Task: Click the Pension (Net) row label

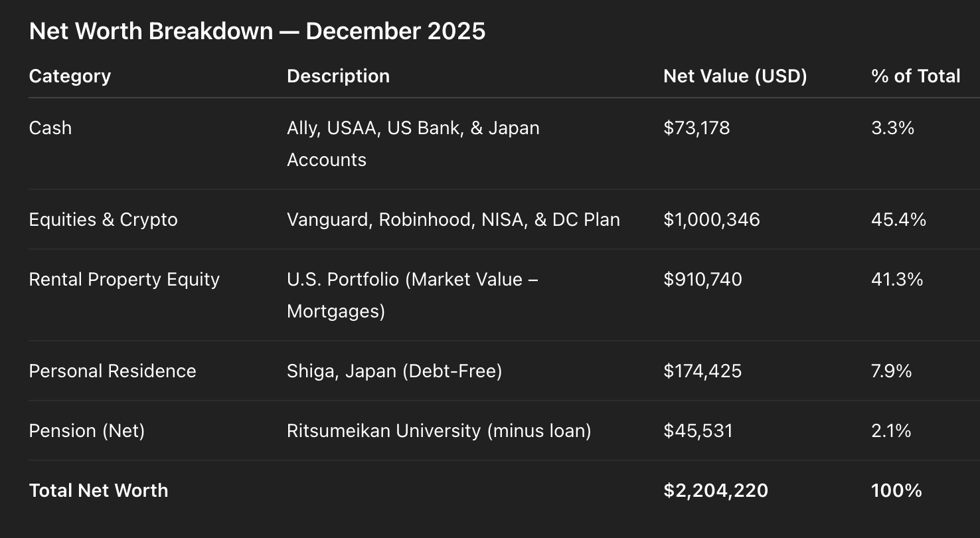Action: (x=87, y=431)
